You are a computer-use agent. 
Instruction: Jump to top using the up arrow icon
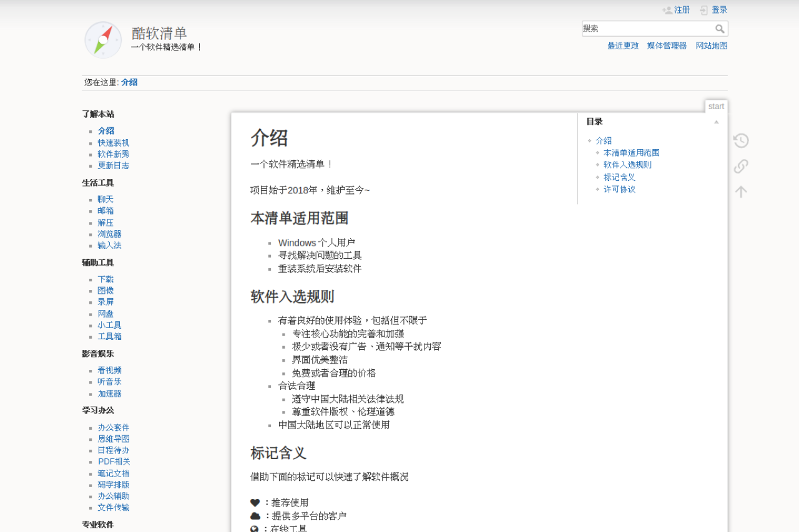740,191
